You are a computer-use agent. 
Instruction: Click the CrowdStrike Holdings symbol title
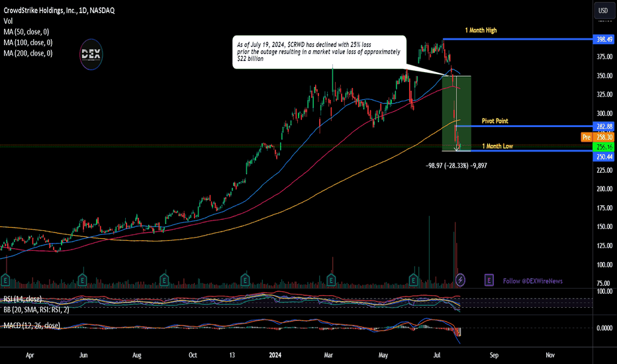tap(59, 11)
